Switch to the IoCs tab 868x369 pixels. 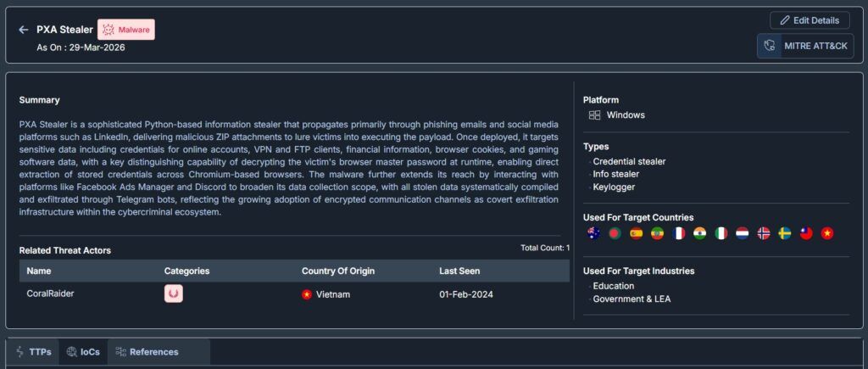[x=83, y=352]
